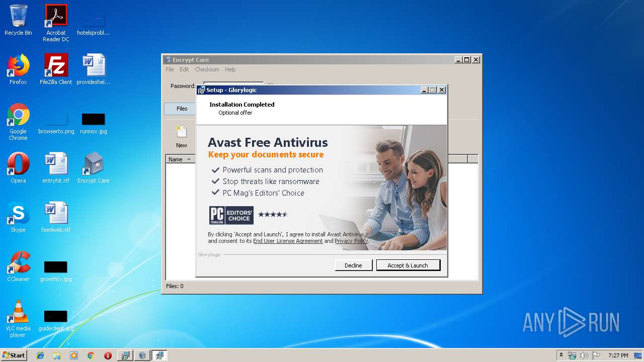
Task: Select the feedweb.rtf document icon
Action: tap(56, 217)
